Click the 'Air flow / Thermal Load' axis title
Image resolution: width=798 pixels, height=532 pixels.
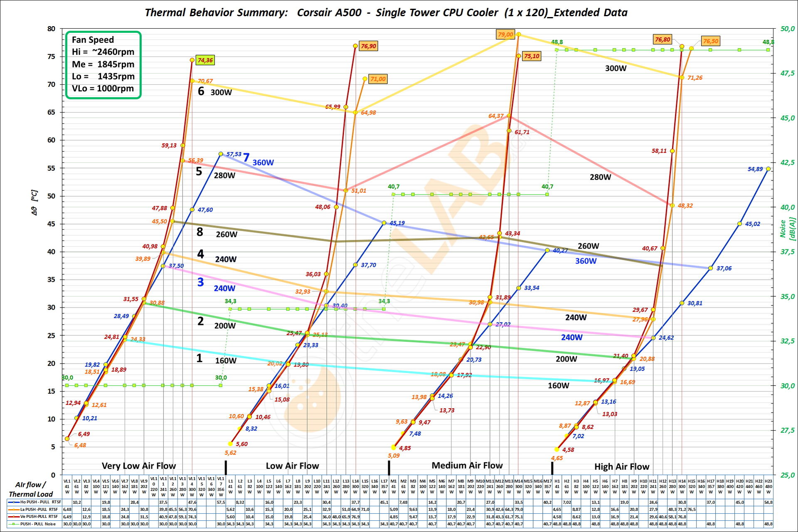click(31, 489)
